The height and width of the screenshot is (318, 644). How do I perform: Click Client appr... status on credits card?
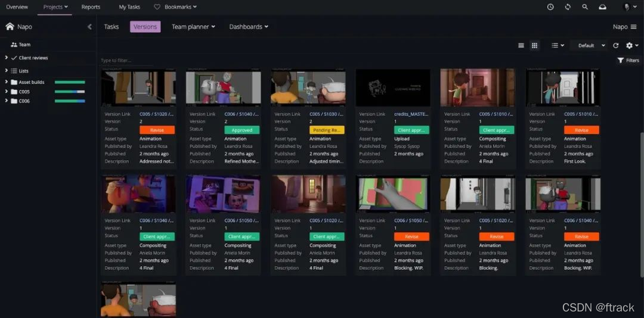click(x=411, y=130)
